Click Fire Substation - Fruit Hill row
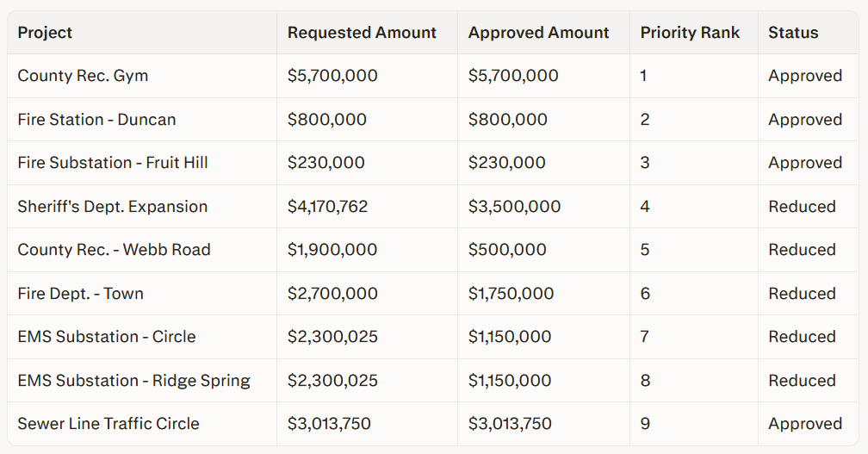 [113, 163]
